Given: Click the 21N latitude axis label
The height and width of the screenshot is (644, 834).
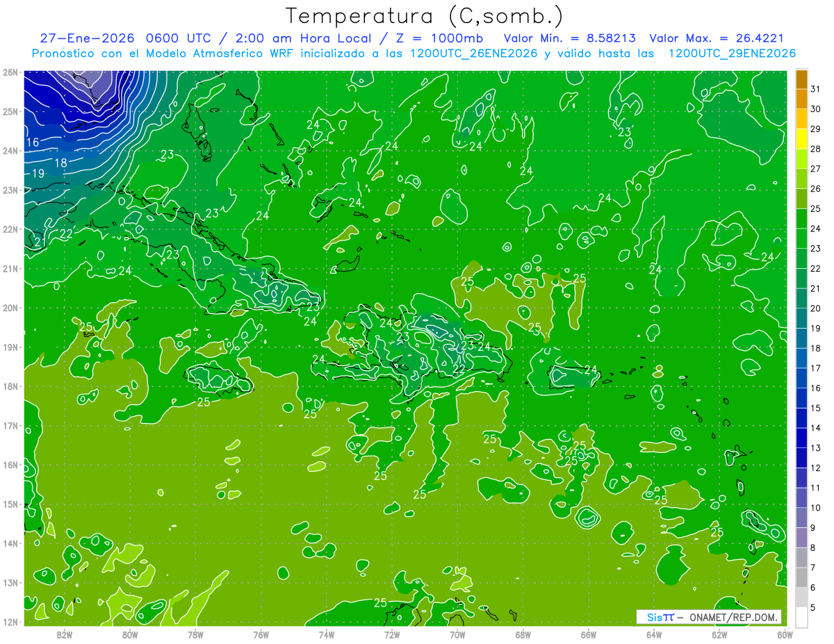Looking at the screenshot, I should (x=10, y=268).
